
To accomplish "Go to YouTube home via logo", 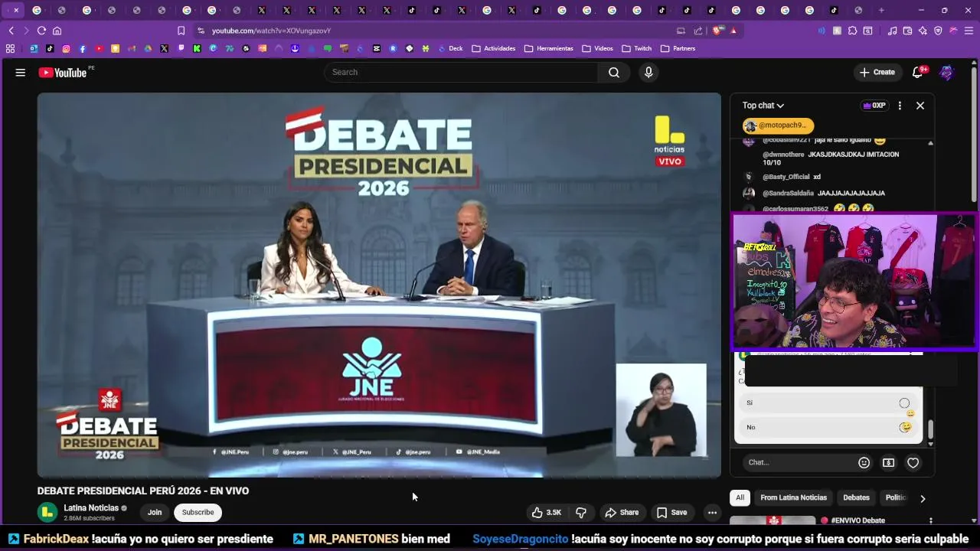I will pyautogui.click(x=63, y=73).
